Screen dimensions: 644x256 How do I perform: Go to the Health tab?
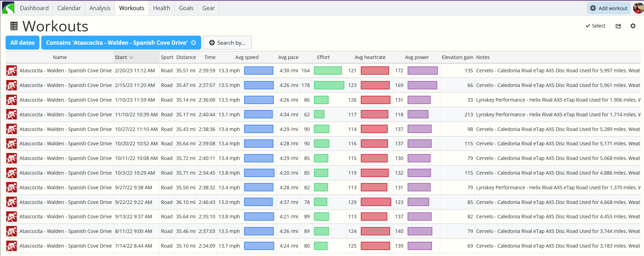161,8
